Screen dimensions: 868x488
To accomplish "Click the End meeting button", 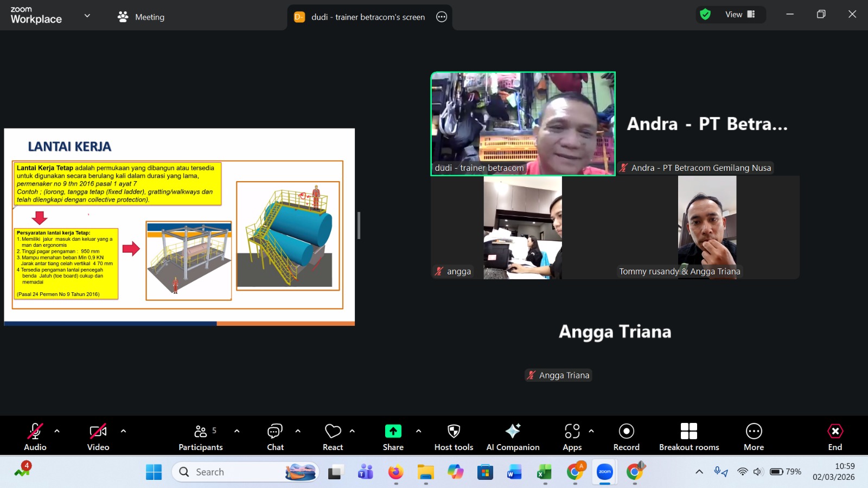I will [835, 436].
